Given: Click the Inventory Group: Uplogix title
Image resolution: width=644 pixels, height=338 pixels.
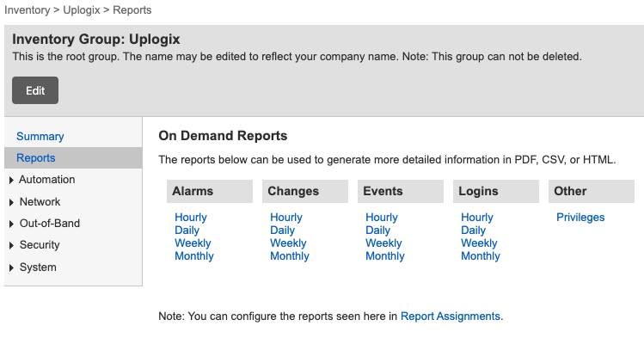Looking at the screenshot, I should click(x=96, y=39).
